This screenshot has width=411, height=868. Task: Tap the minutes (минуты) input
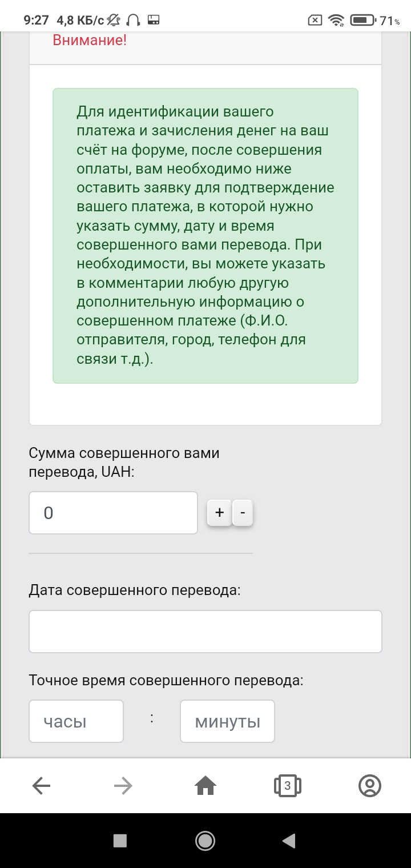pos(227,721)
